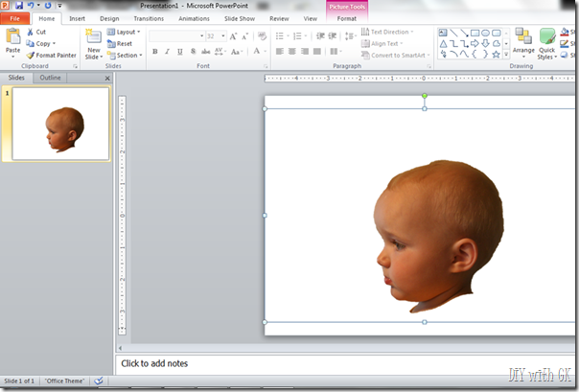Insert a New Slide
The image size is (579, 392).
click(94, 44)
